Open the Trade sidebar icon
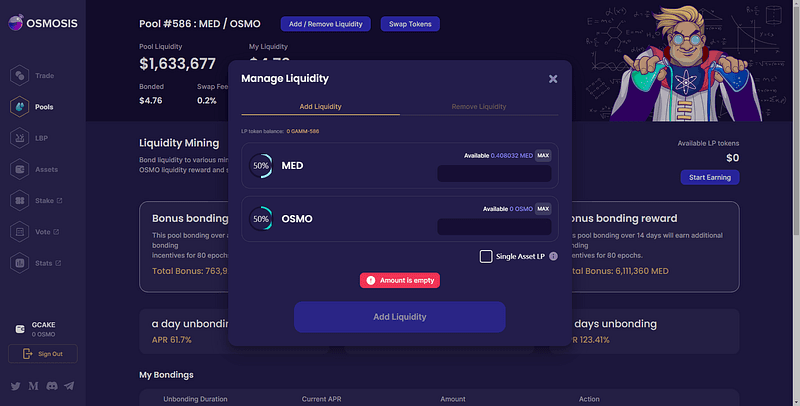Screen dimensions: 800x406 19,75
